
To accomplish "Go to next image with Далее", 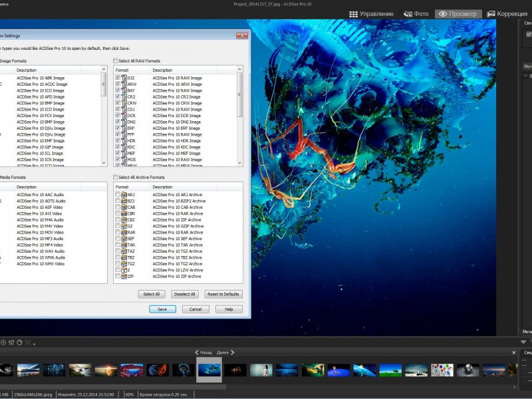I will coord(225,352).
